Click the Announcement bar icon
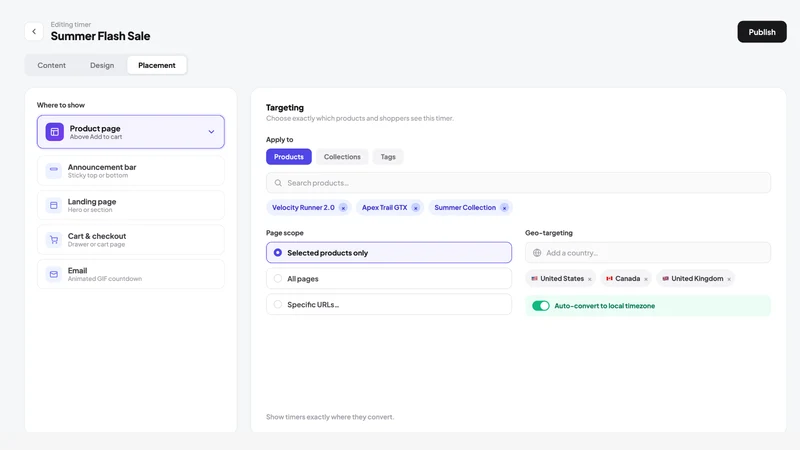The image size is (800, 450). pyautogui.click(x=54, y=170)
